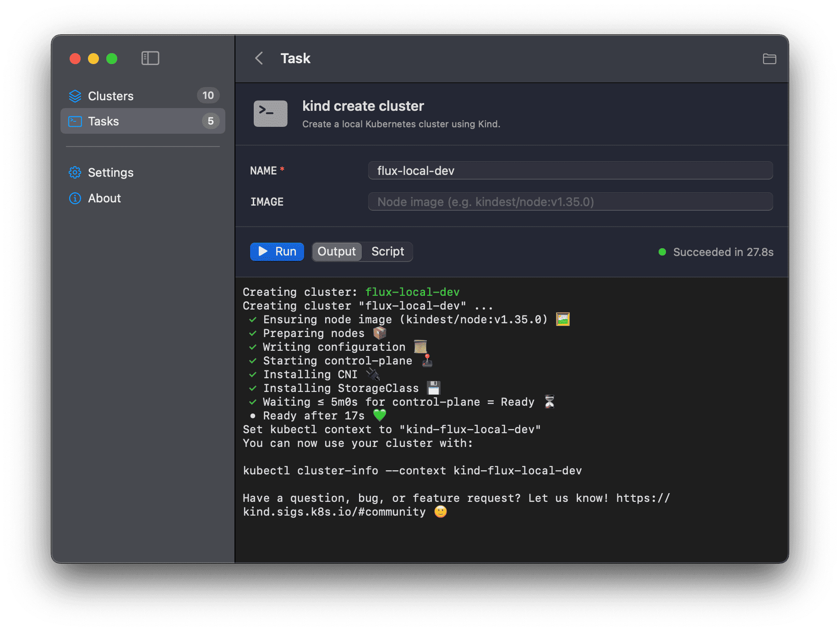Run the kind create cluster task
Viewport: 840px width, 631px height.
tap(277, 251)
